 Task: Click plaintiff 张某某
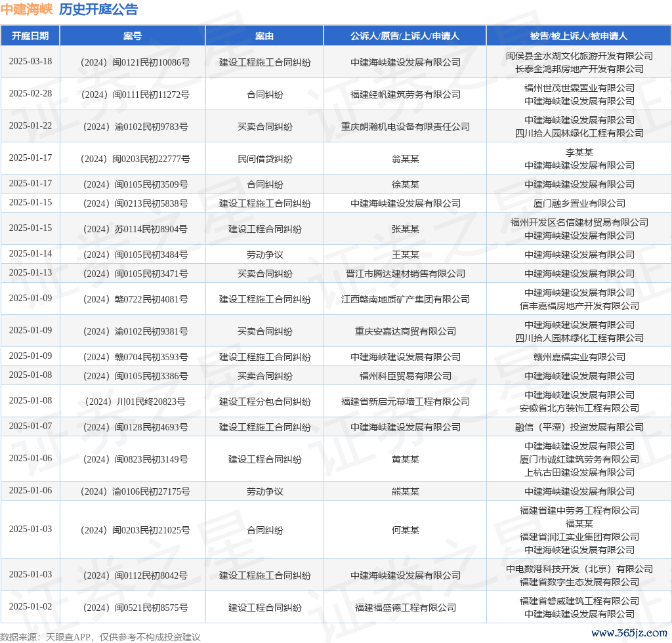[x=406, y=229]
